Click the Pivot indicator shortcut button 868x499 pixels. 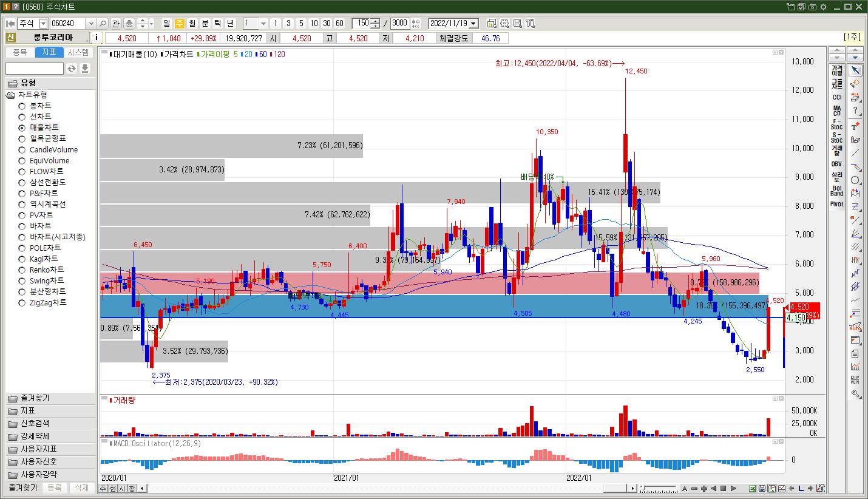pyautogui.click(x=837, y=204)
